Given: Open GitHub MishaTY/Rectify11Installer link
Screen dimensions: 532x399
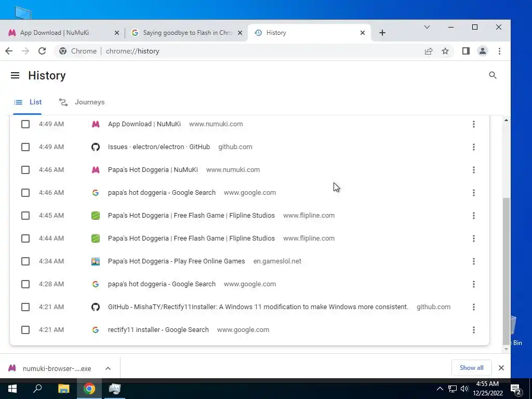Looking at the screenshot, I should coord(258,307).
